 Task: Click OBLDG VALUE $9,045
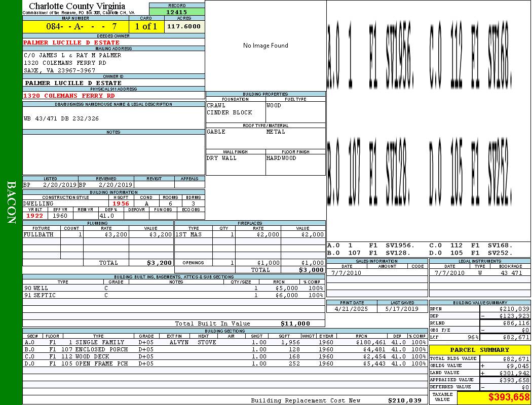click(518, 366)
